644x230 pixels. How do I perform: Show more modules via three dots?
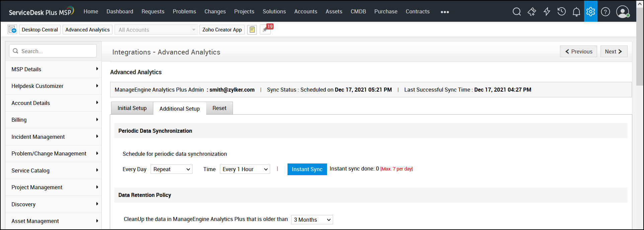[445, 12]
